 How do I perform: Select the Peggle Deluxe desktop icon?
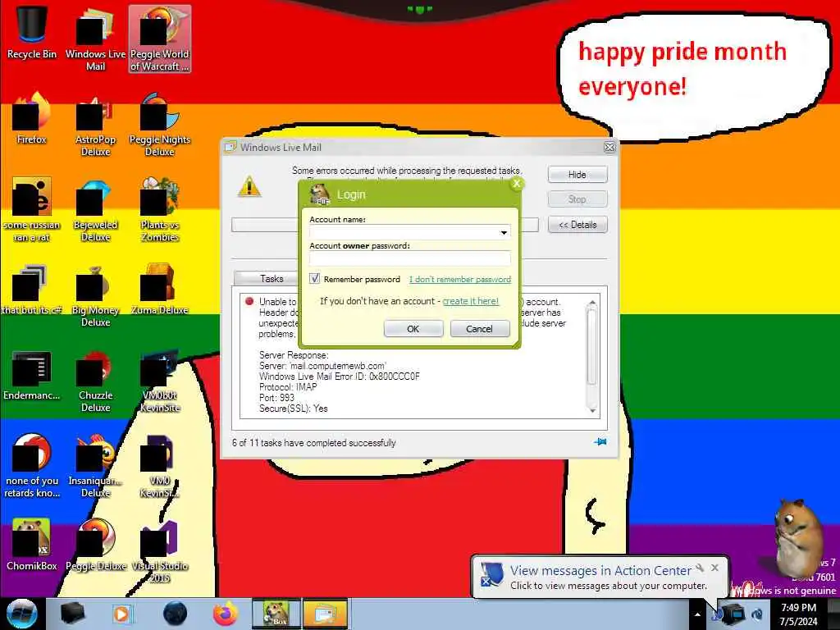tap(95, 545)
